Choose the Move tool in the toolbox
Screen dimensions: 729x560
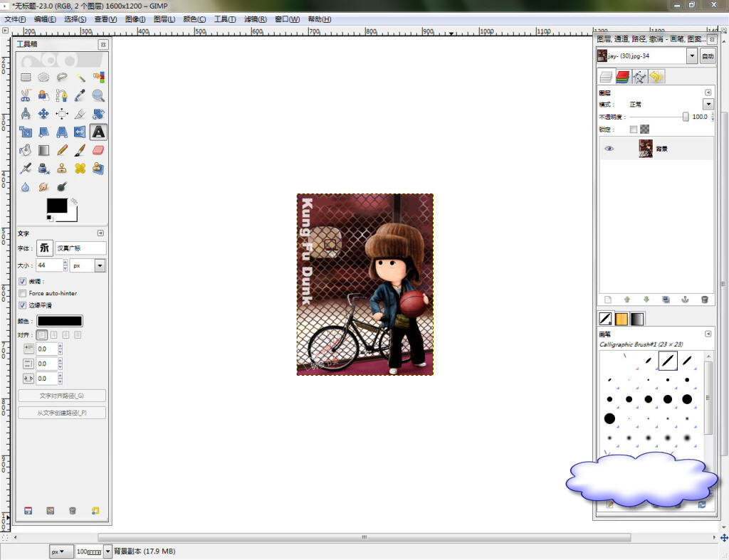(x=43, y=114)
